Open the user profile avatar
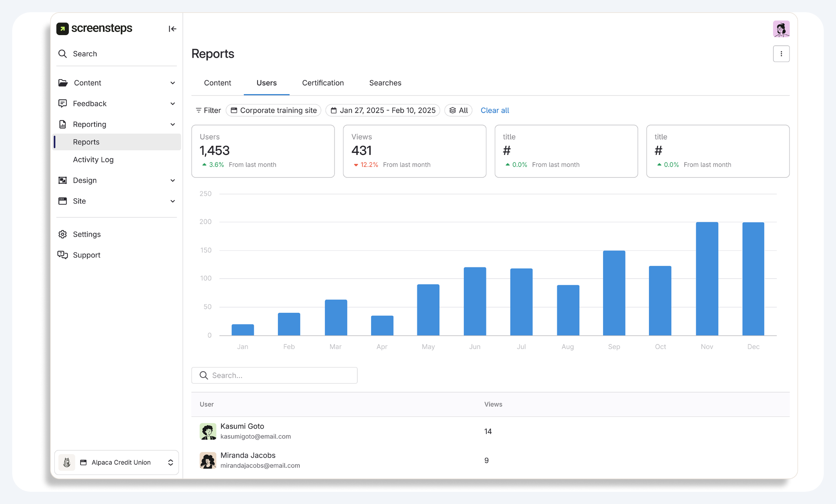836x504 pixels. pos(781,29)
